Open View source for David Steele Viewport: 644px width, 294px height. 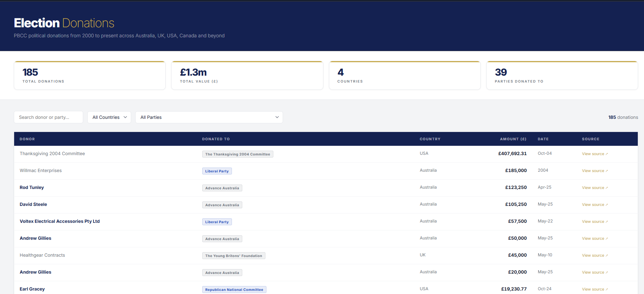tap(595, 205)
